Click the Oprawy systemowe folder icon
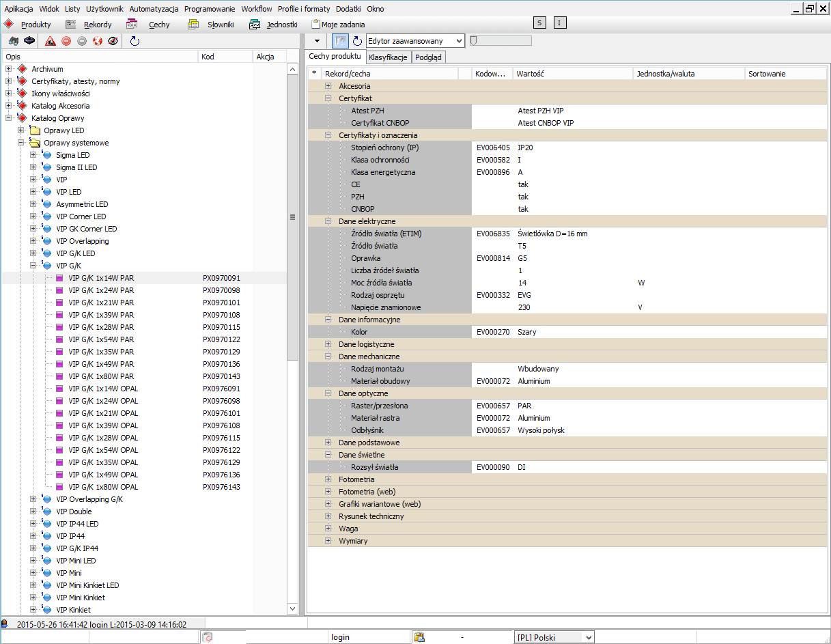This screenshot has height=644, width=831. click(34, 143)
